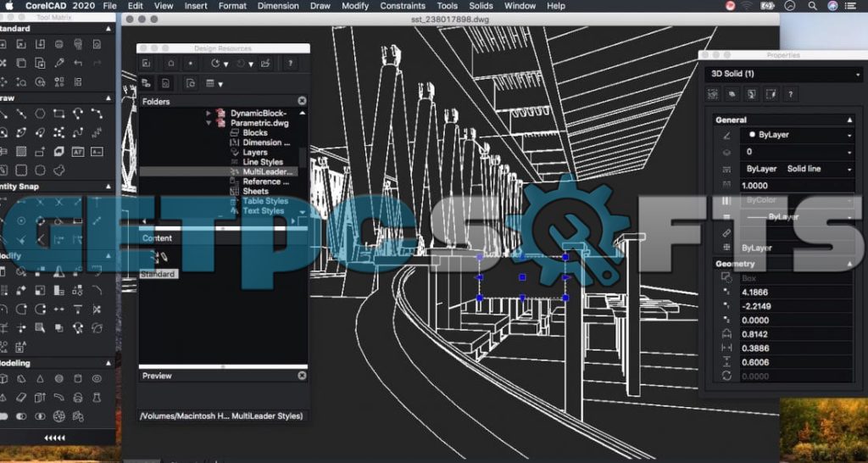Image resolution: width=868 pixels, height=463 pixels.
Task: Choose the Extrude modeling tool
Action: tap(40, 398)
